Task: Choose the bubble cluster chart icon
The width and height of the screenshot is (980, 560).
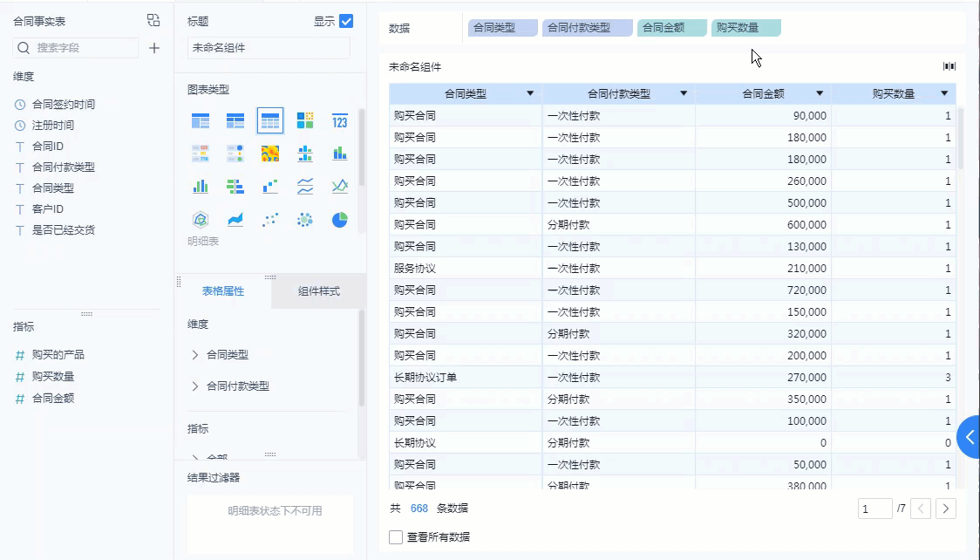Action: click(305, 219)
